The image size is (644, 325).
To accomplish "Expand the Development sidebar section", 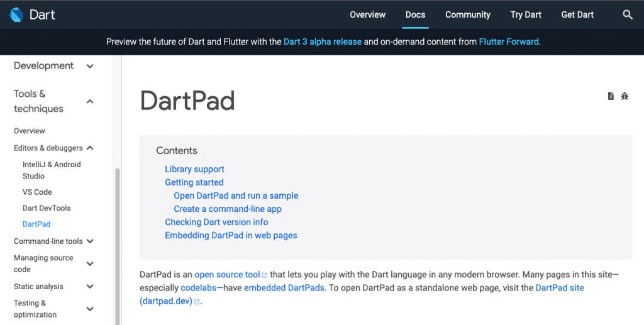I will point(90,66).
